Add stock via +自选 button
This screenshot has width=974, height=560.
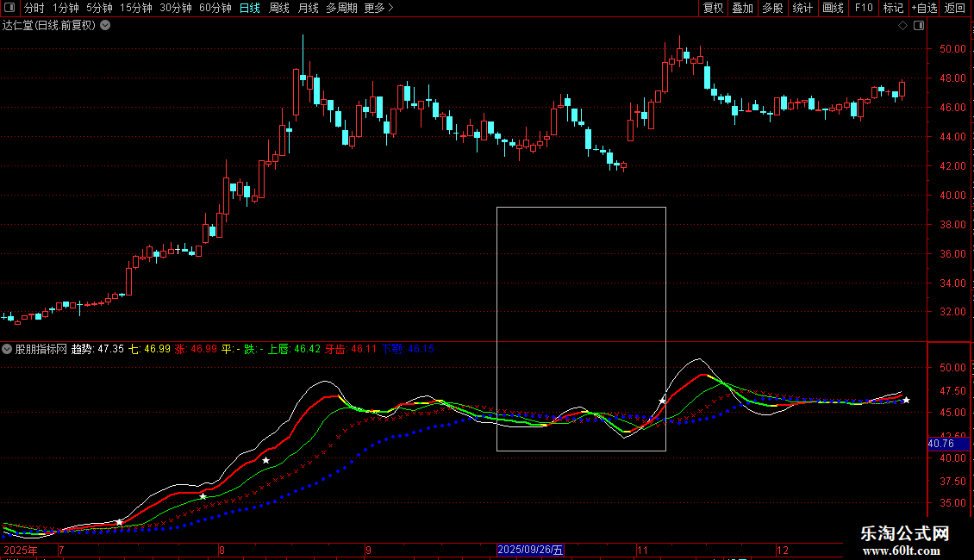pyautogui.click(x=924, y=8)
